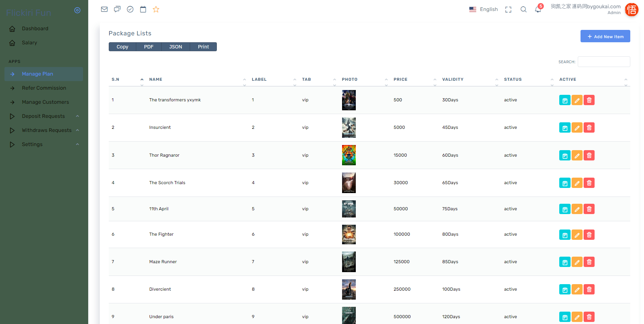This screenshot has height=324, width=644.
Task: Export table using PDF button
Action: 149,47
